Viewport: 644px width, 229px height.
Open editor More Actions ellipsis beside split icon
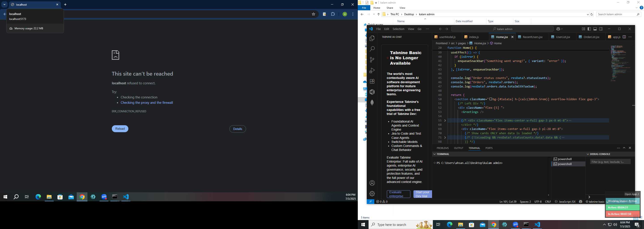click(630, 37)
